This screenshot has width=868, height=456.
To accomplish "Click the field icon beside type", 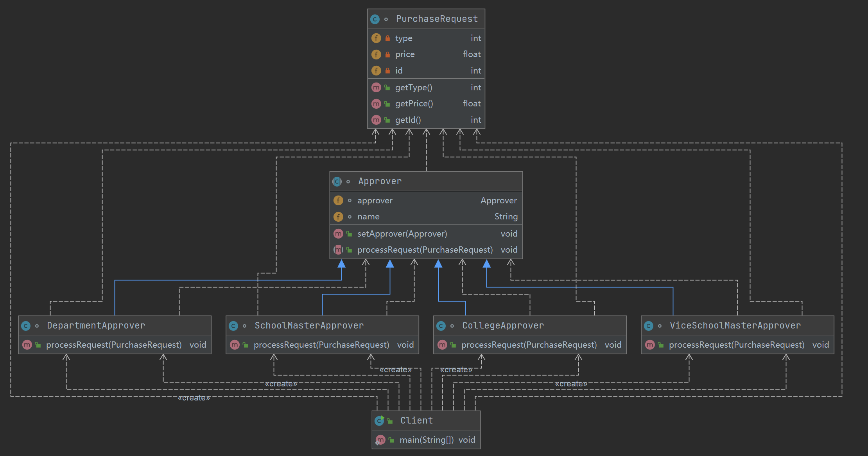I will [376, 38].
